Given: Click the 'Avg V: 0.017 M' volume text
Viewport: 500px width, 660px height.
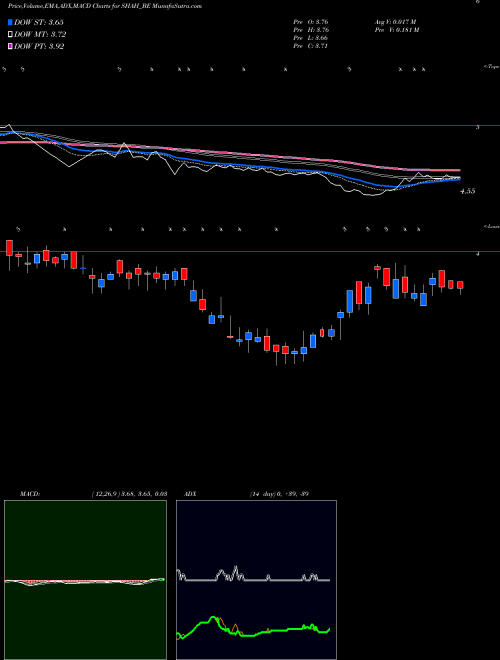Looking at the screenshot, I should point(395,22).
